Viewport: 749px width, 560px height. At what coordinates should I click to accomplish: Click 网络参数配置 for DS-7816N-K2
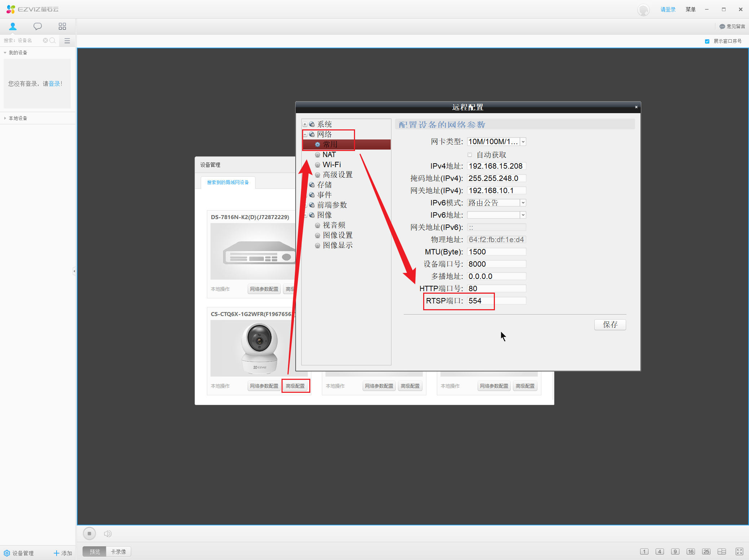coord(264,289)
